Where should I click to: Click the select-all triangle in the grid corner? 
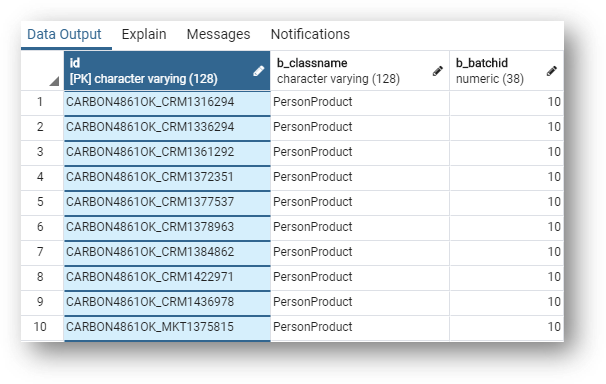[54, 81]
